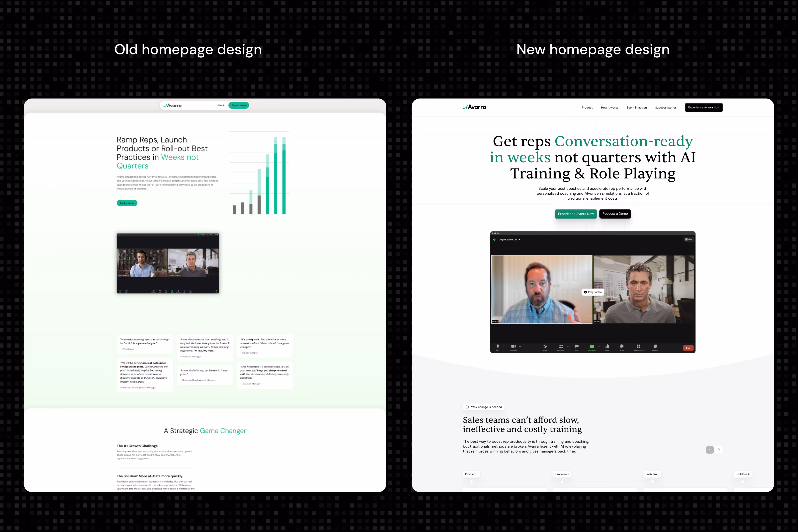Toggle the Record circle button
798x532 pixels.
click(621, 346)
